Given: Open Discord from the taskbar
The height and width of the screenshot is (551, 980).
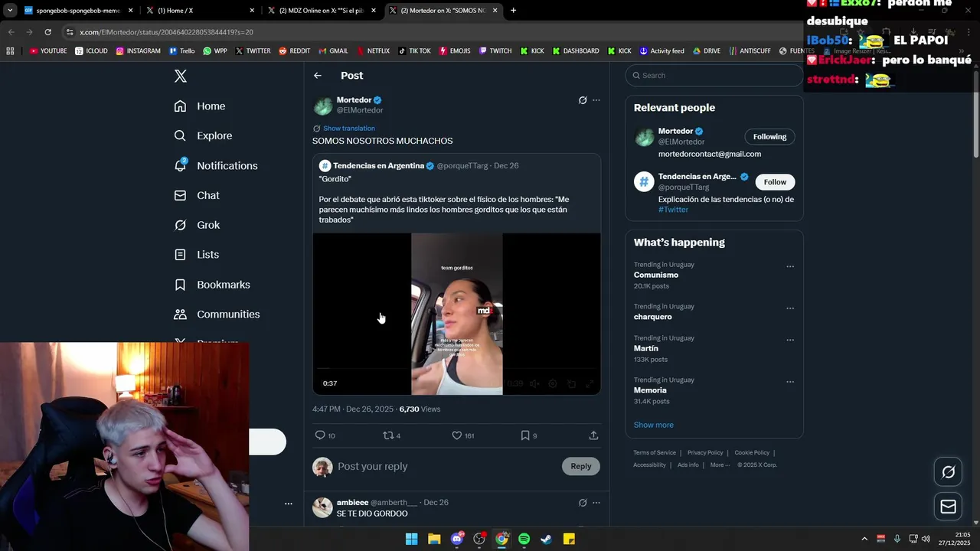Looking at the screenshot, I should click(457, 539).
